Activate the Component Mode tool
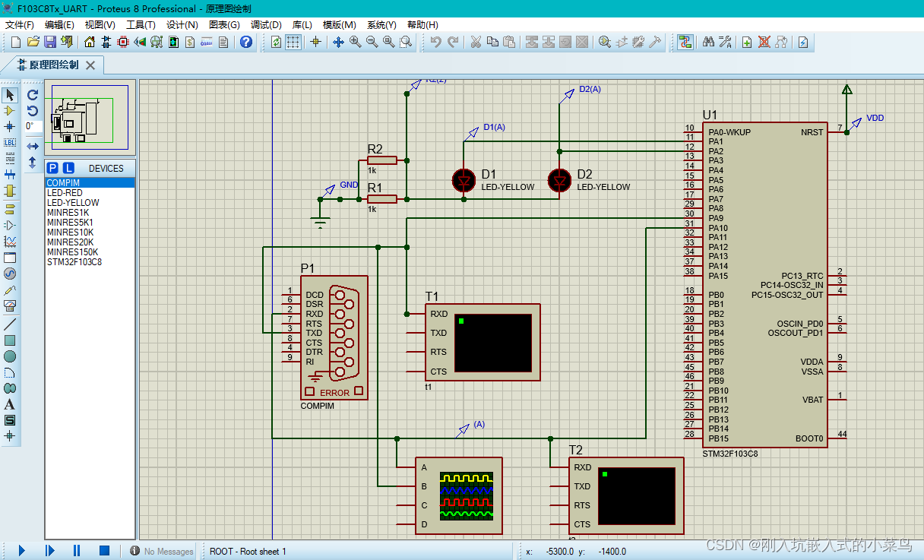This screenshot has width=924, height=560. [9, 111]
